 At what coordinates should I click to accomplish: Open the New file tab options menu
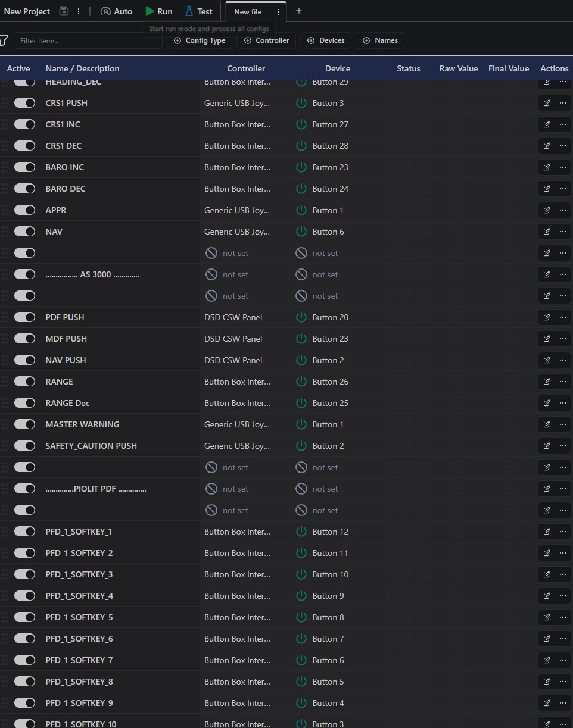[x=278, y=12]
